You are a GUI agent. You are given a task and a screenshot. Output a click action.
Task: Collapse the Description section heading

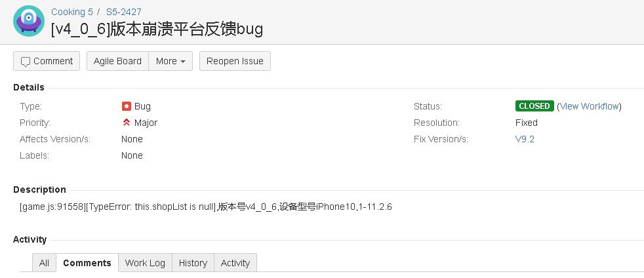pyautogui.click(x=39, y=189)
